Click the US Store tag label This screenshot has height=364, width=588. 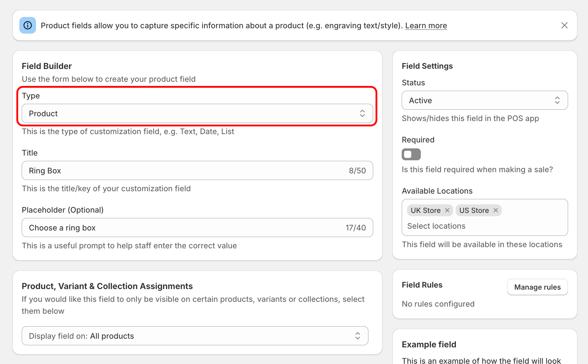[474, 210]
